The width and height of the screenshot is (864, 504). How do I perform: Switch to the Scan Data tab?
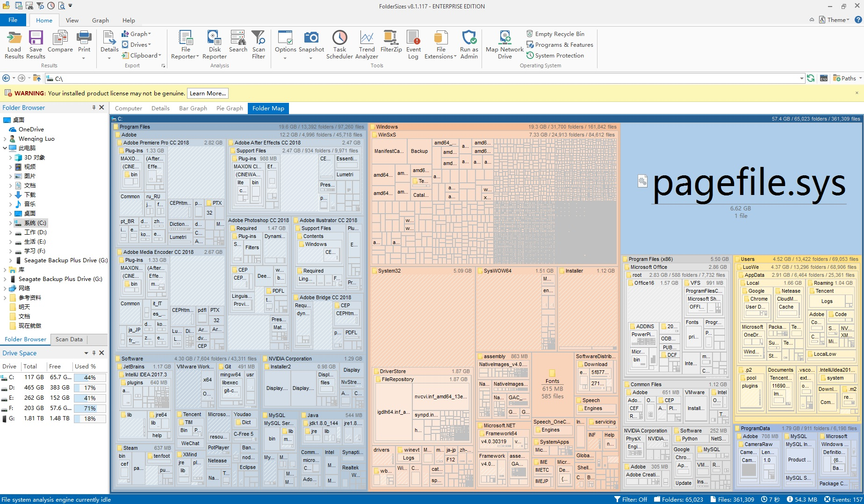(x=69, y=339)
